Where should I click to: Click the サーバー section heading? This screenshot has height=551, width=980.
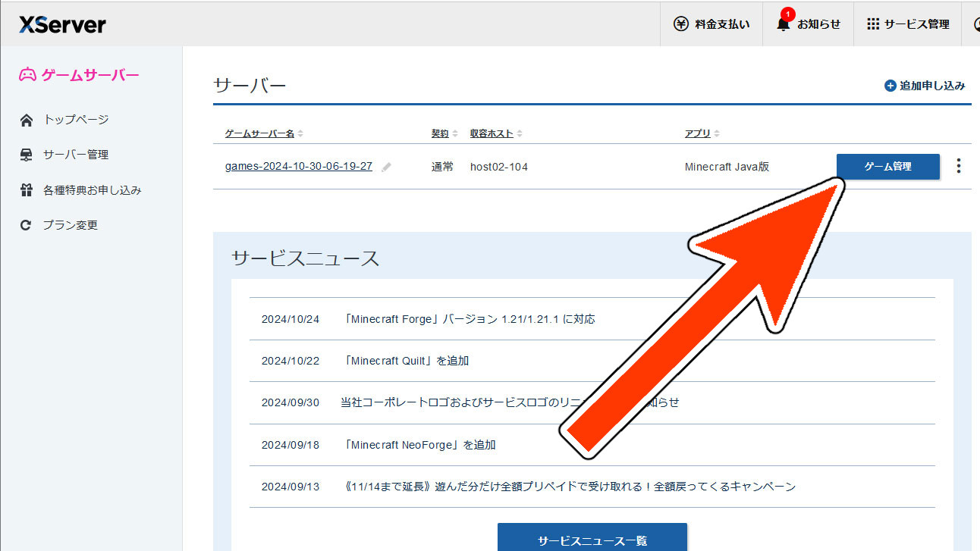point(250,86)
